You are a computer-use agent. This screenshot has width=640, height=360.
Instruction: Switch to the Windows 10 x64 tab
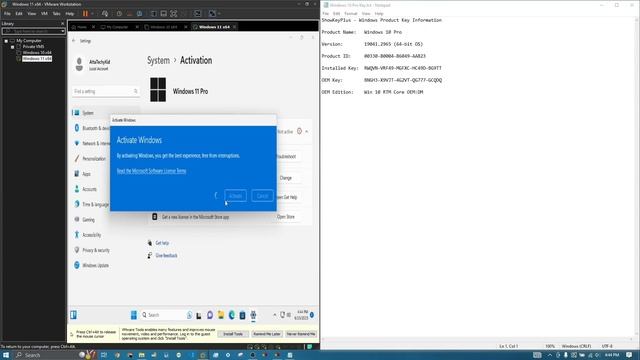164,27
